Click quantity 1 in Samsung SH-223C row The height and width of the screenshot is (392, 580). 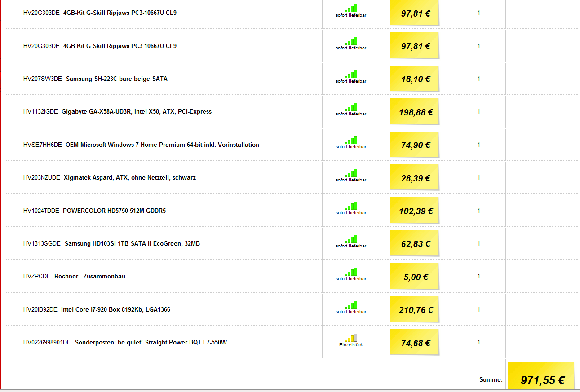tap(478, 79)
